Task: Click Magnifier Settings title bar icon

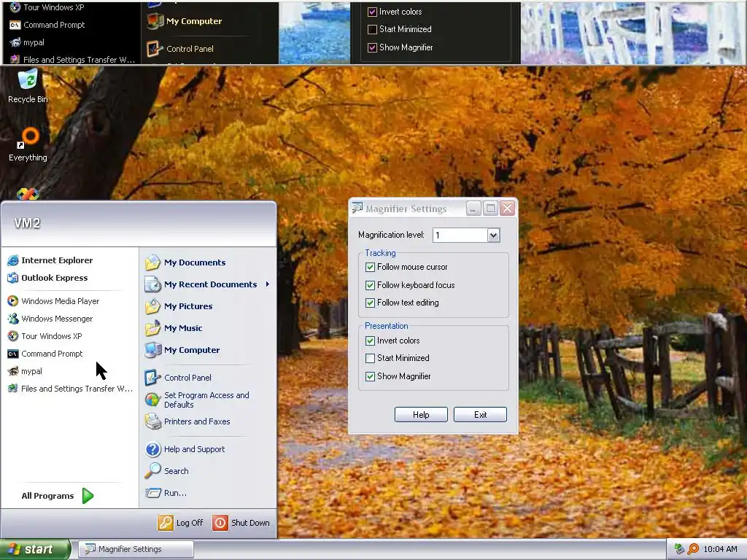Action: 357,208
